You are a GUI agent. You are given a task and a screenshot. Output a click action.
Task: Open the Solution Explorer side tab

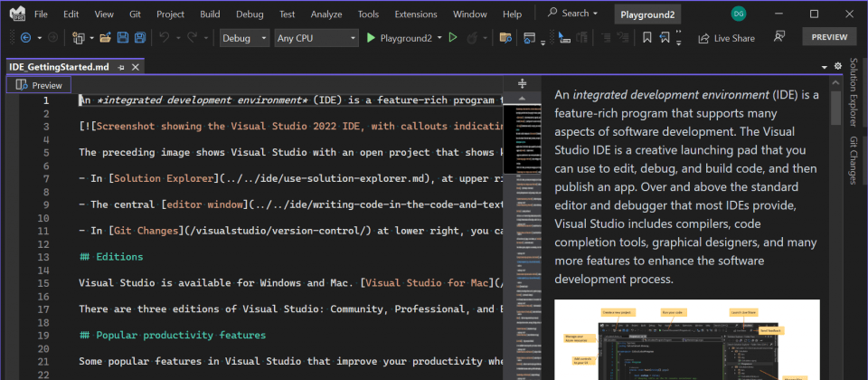point(853,91)
